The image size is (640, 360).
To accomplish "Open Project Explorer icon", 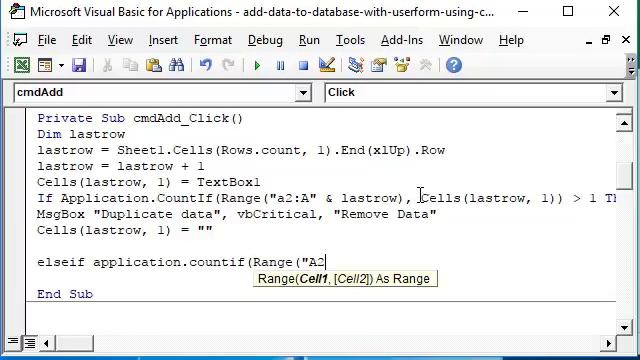I will point(356,65).
